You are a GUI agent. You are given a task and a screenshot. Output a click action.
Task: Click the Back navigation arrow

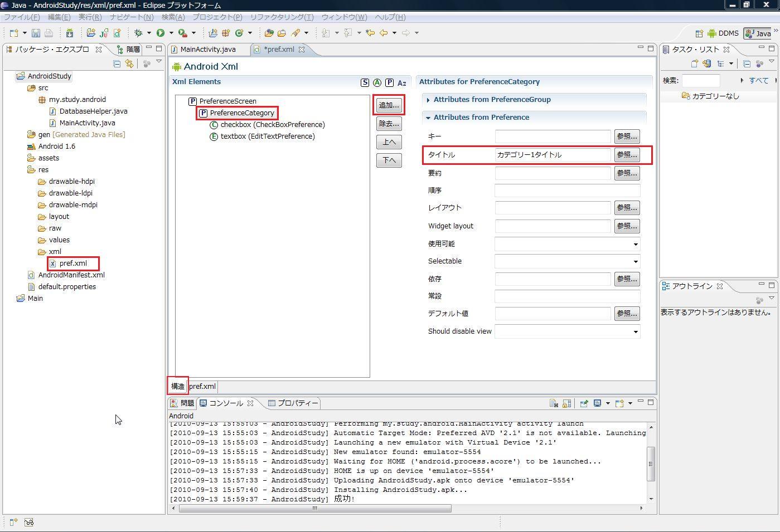click(x=384, y=33)
